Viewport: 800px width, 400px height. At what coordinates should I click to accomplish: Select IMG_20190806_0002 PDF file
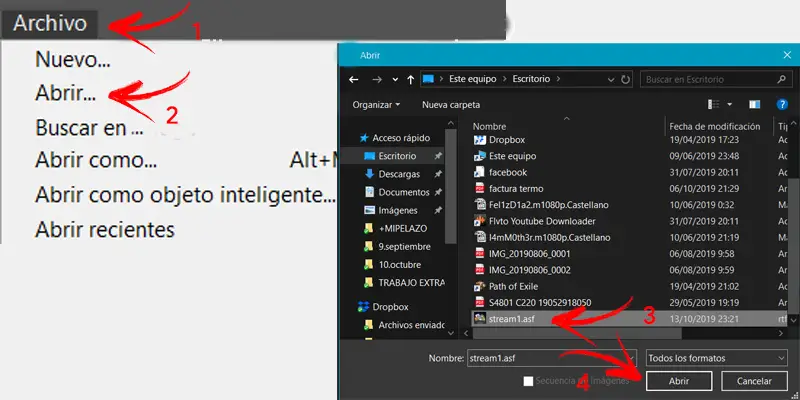tap(529, 270)
